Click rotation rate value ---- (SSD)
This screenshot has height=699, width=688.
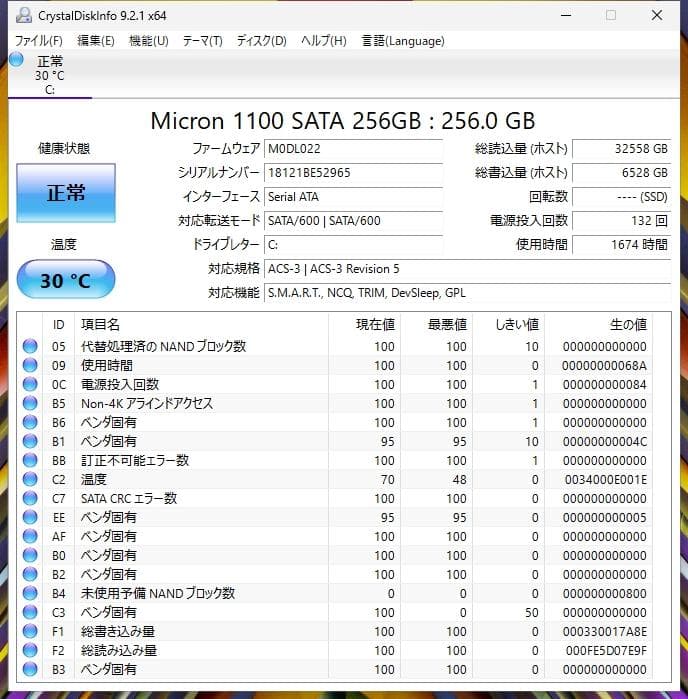pos(622,197)
